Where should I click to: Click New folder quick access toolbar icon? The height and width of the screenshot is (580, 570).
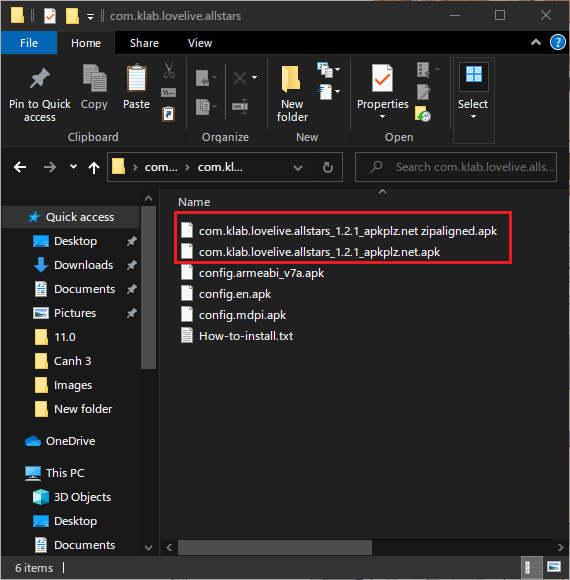pos(72,16)
